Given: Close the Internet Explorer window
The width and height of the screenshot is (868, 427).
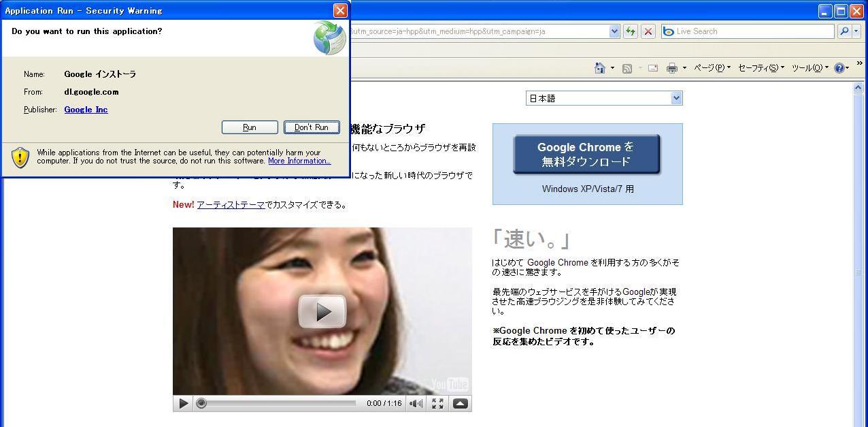Looking at the screenshot, I should [x=856, y=10].
